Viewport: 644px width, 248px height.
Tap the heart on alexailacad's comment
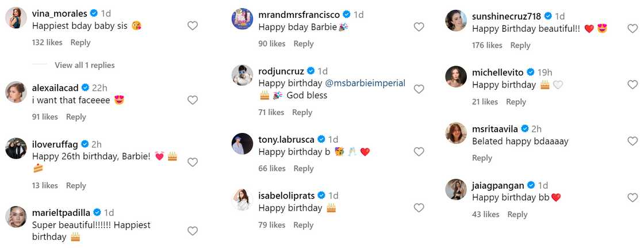(x=193, y=100)
